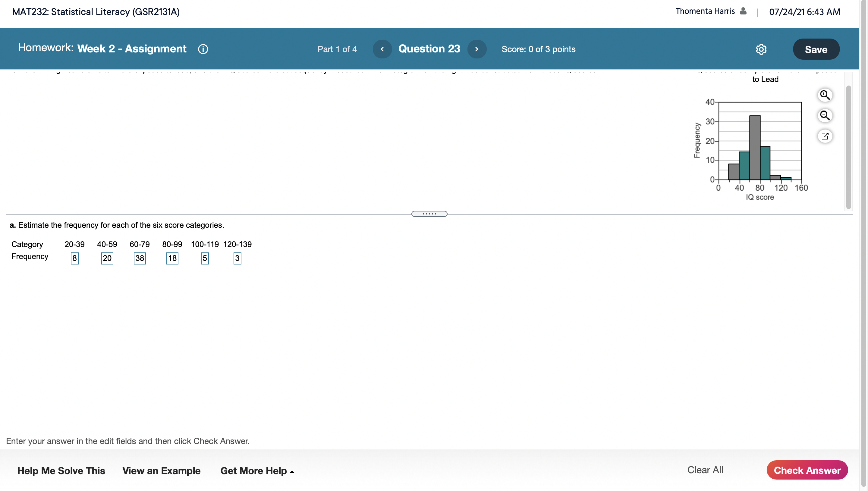
Task: Go to the previous question arrow
Action: coord(382,49)
